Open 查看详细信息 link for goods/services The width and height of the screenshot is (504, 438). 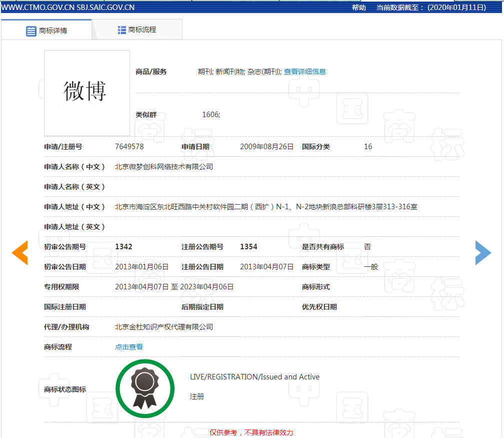(x=304, y=72)
